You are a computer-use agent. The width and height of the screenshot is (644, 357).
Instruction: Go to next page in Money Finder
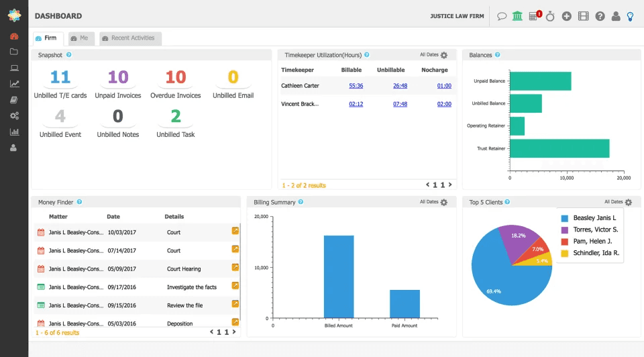coord(234,332)
